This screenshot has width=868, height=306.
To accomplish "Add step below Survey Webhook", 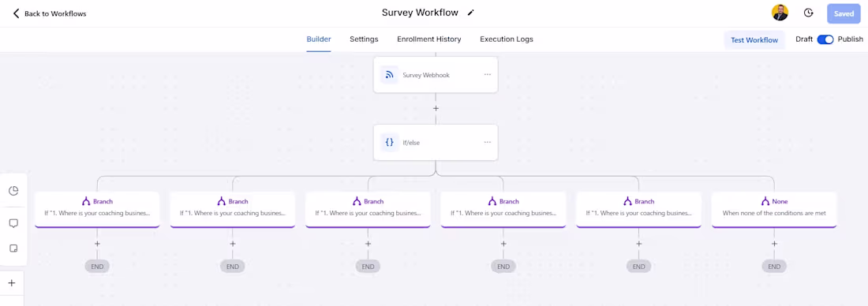I will [x=436, y=109].
